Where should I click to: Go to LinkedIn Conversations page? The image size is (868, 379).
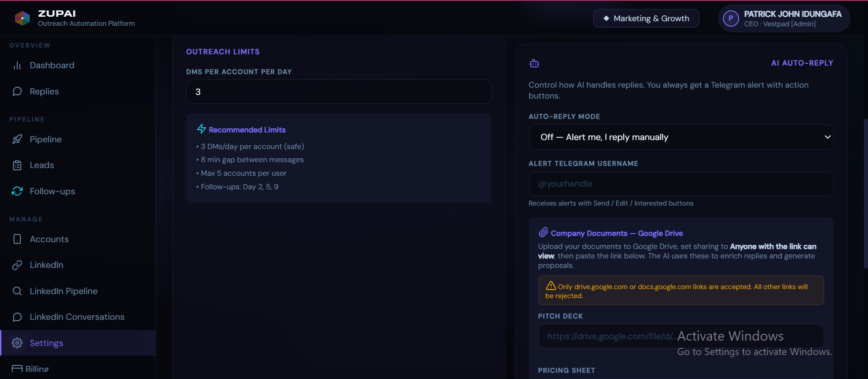[x=78, y=317]
